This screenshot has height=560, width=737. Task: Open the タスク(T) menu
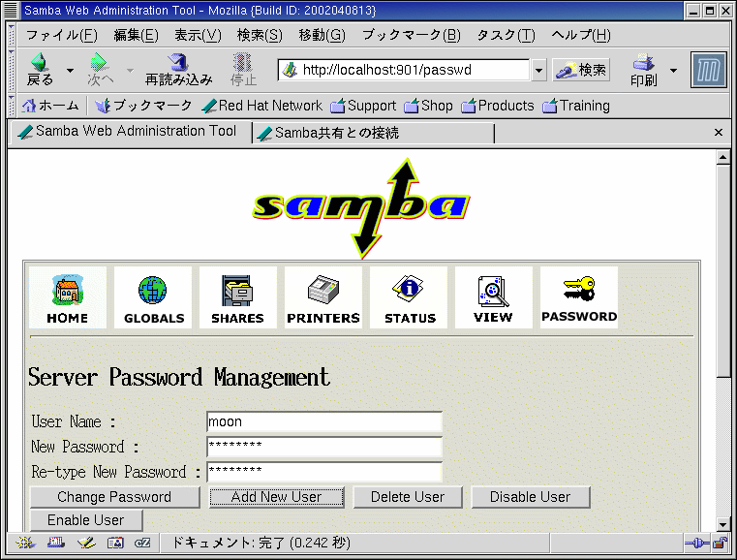(x=506, y=35)
